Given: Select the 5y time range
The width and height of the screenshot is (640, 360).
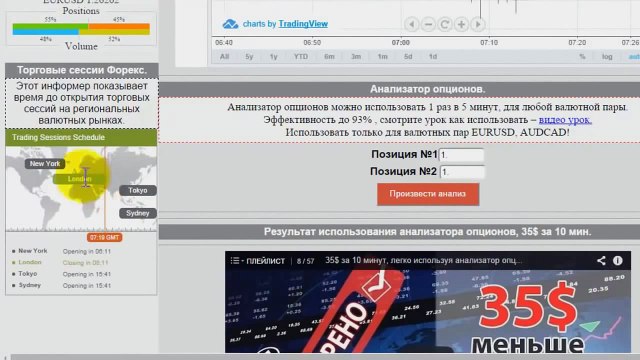Looking at the screenshot, I should tap(249, 57).
